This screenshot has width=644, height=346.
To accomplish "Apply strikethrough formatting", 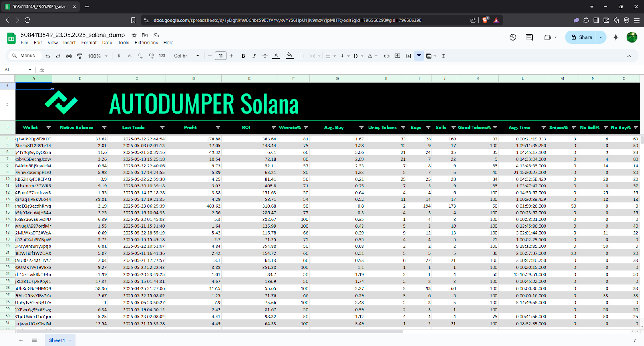I will pos(265,56).
